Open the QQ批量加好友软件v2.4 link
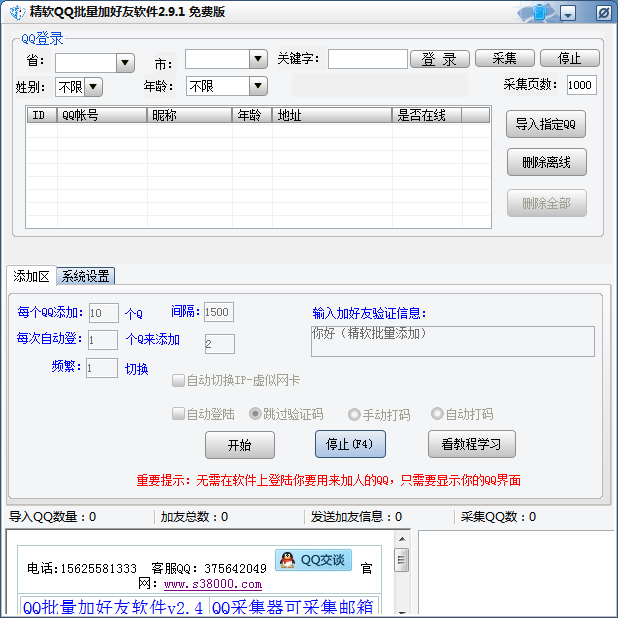Viewport: 618px width, 618px height. 113,607
